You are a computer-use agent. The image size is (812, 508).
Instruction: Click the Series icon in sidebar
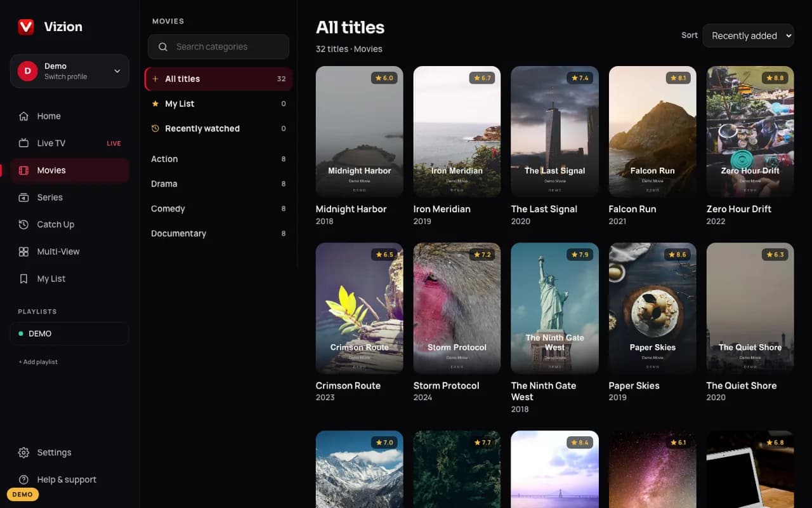tap(23, 197)
